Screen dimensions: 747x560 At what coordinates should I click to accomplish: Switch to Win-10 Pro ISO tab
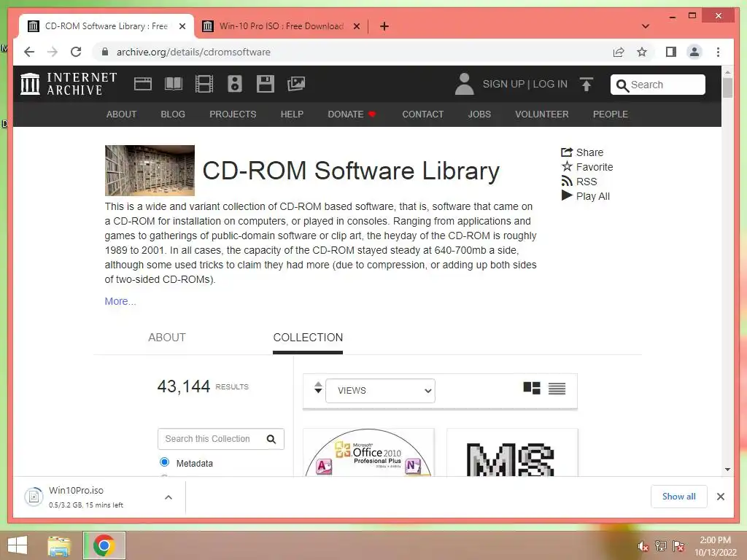click(281, 26)
